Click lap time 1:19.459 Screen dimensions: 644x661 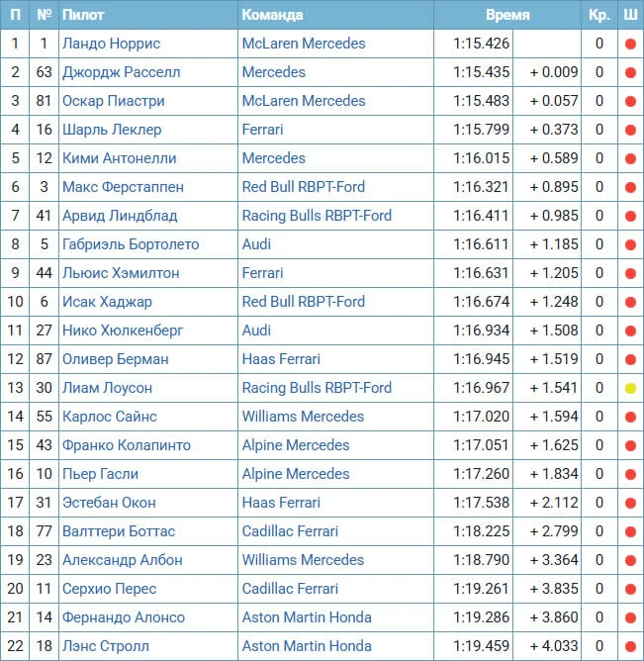(x=481, y=645)
